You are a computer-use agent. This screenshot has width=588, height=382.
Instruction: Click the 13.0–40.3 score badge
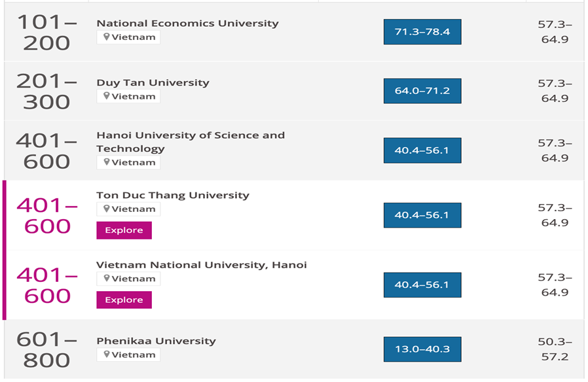click(422, 349)
